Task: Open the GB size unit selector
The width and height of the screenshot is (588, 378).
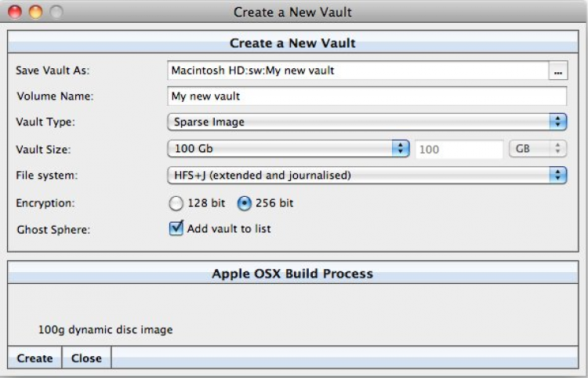Action: coord(537,148)
